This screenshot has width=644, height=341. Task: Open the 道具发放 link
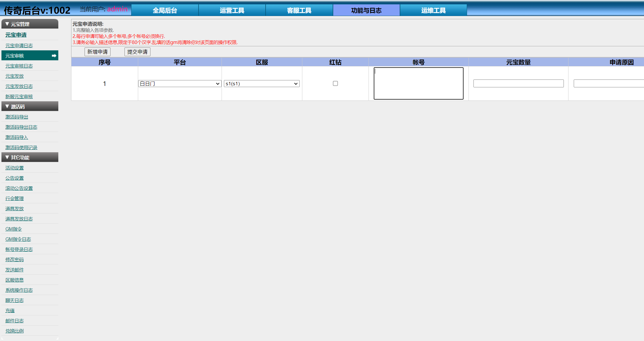15,209
